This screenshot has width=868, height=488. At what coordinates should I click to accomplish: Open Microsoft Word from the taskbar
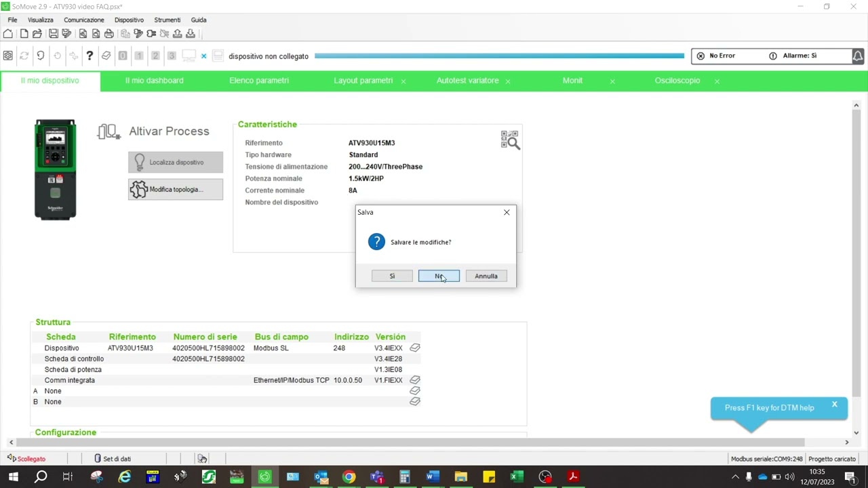433,477
